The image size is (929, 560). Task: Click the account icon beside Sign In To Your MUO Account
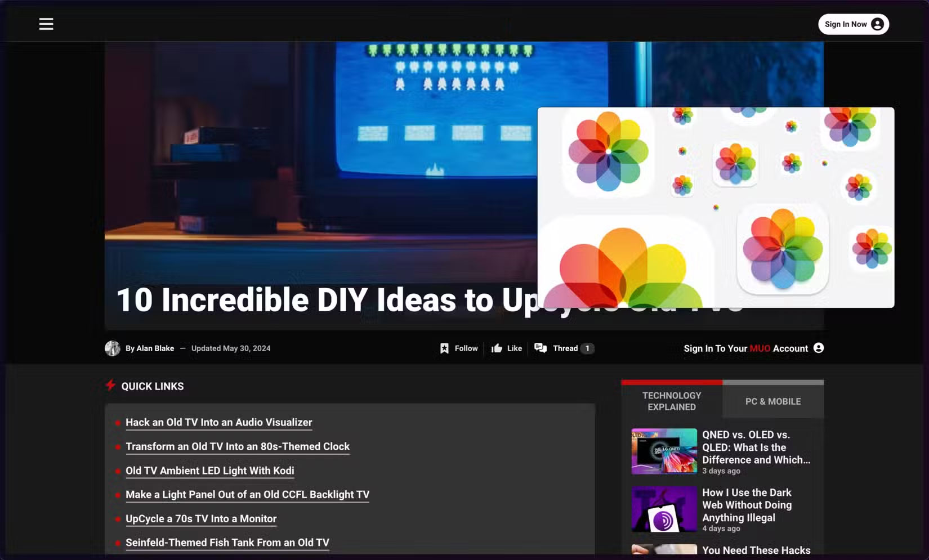point(818,348)
